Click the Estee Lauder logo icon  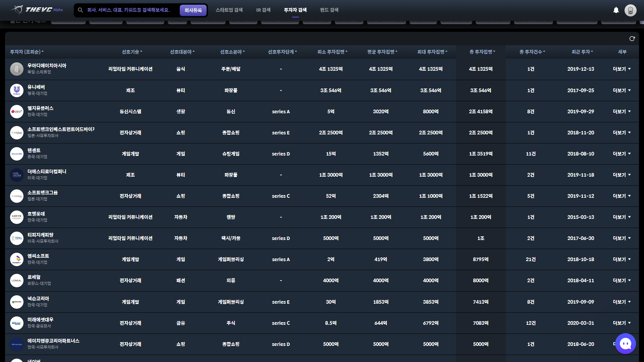17,175
